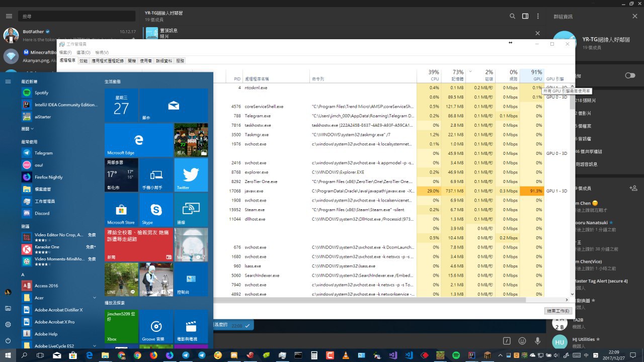This screenshot has width=644, height=362.
Task: Sort processes by the GPU column header
Action: pos(531,75)
